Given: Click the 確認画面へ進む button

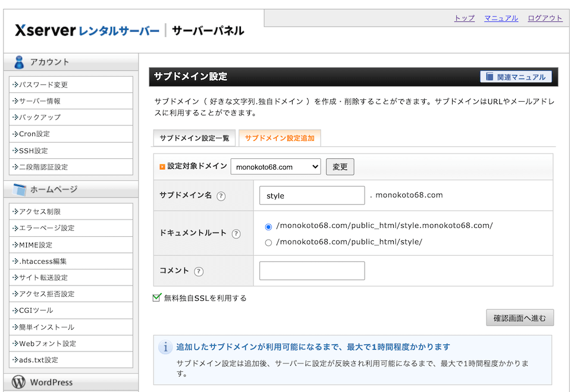Looking at the screenshot, I should [x=519, y=318].
